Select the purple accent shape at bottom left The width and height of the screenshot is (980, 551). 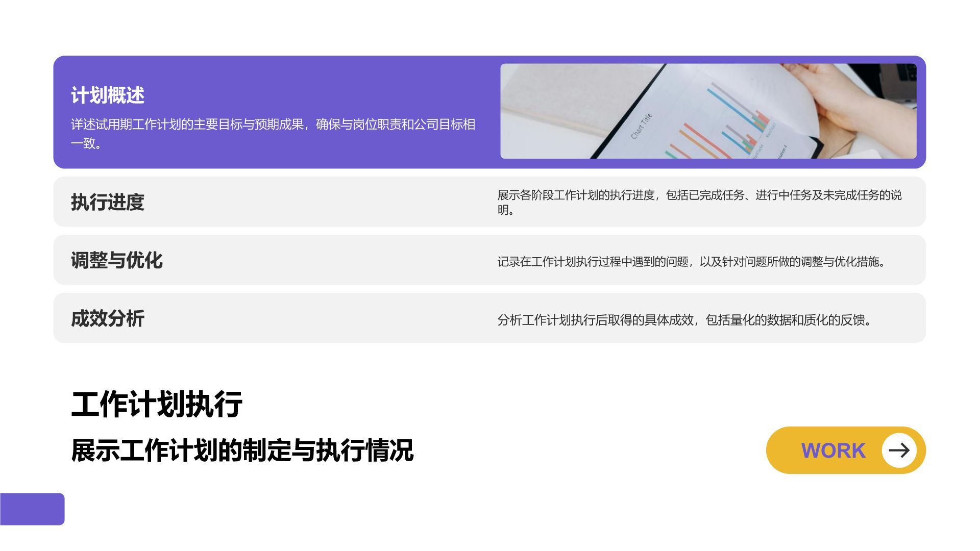click(33, 509)
